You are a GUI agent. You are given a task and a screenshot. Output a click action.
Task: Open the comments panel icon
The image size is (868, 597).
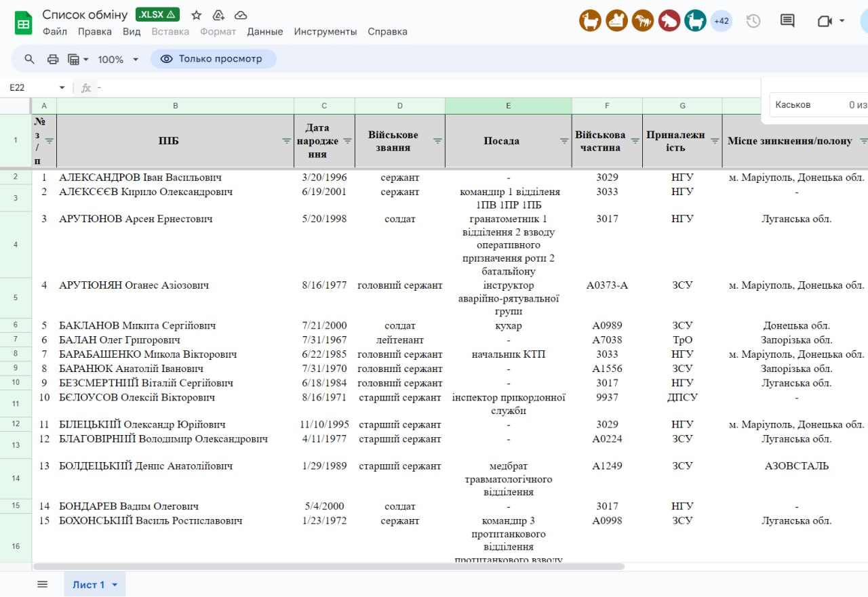(x=787, y=21)
